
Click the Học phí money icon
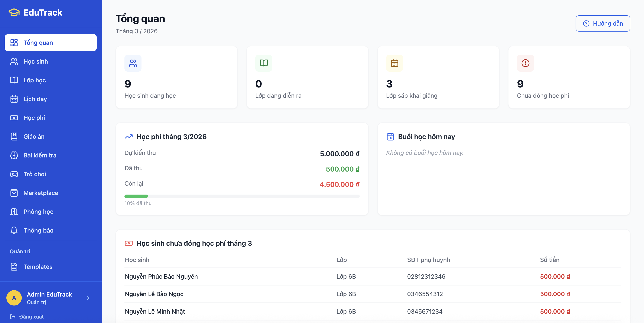pos(14,118)
